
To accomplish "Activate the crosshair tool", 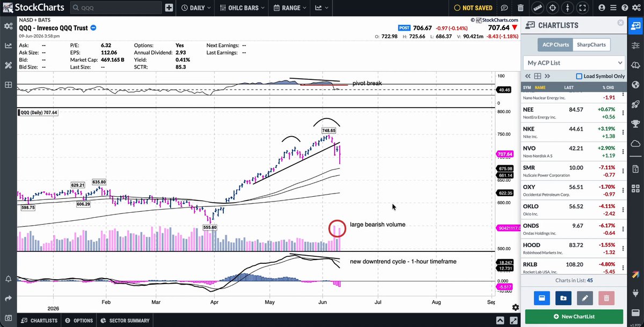I will click(553, 8).
